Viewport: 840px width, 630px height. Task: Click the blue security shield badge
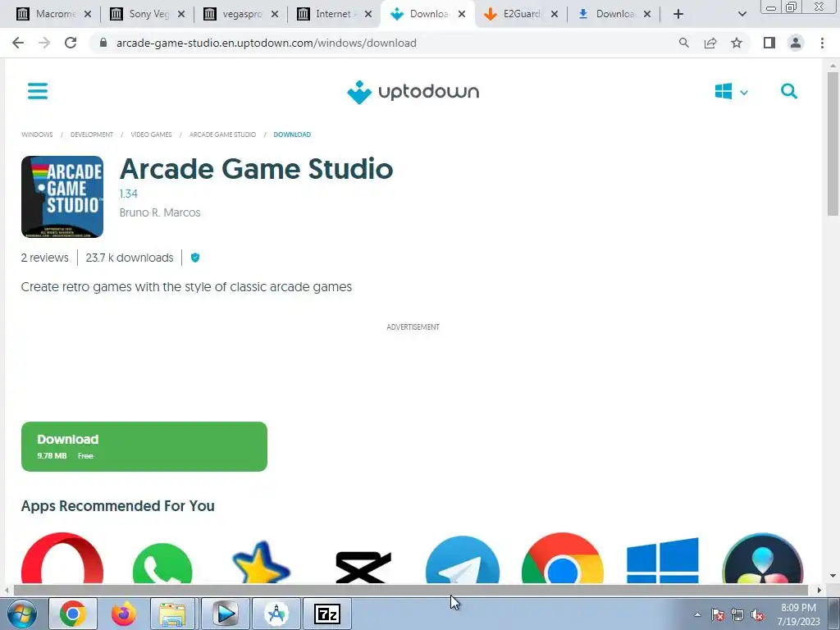coord(195,258)
